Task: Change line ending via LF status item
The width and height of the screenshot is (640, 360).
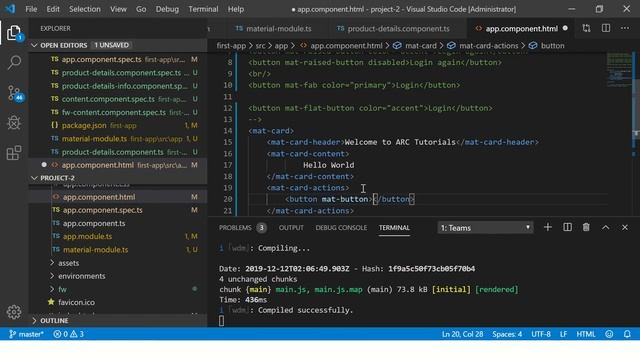Action: click(x=563, y=334)
